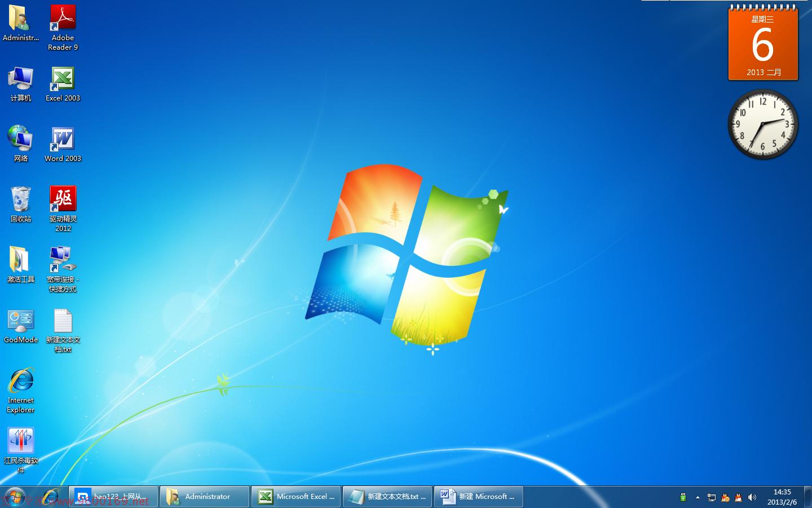
Task: Select the GodMode desktop icon
Action: [20, 326]
